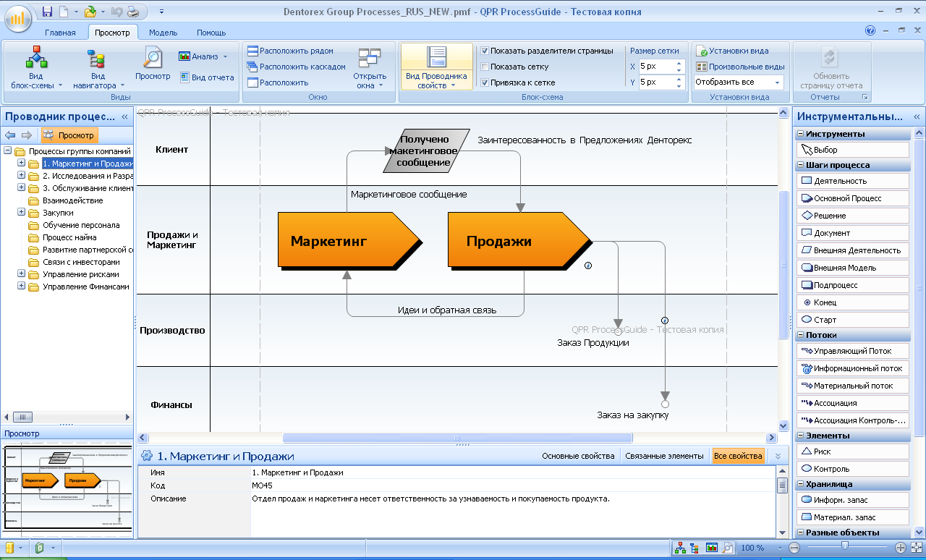Collapse the Разные объекты section
Viewport: 926px width, 560px height.
click(800, 533)
